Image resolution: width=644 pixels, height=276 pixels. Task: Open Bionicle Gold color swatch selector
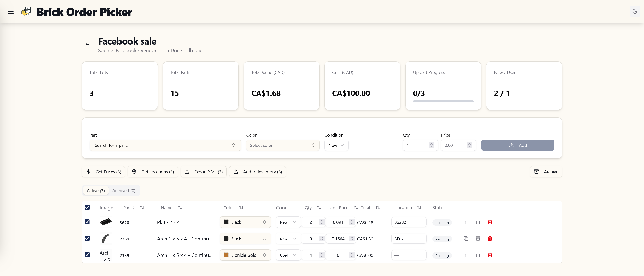pos(245,255)
